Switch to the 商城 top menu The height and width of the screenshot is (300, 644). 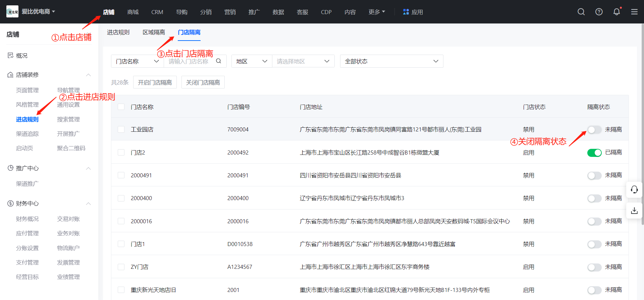[133, 12]
